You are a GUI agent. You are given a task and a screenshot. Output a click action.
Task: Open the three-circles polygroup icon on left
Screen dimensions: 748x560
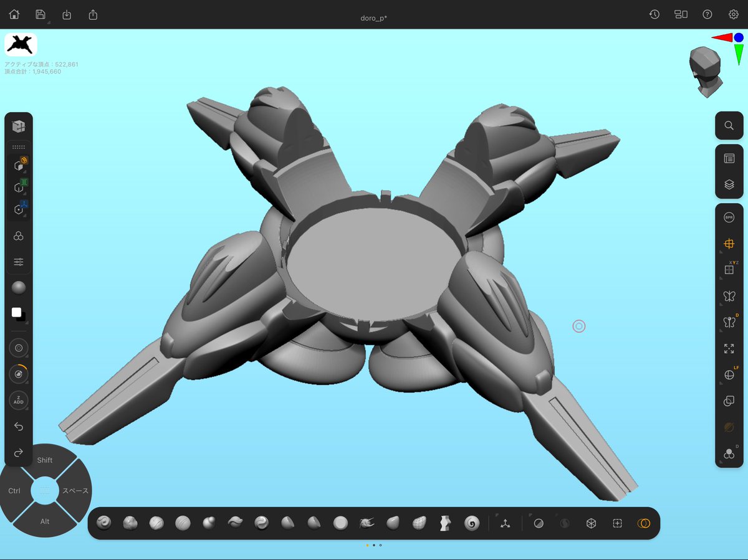19,236
